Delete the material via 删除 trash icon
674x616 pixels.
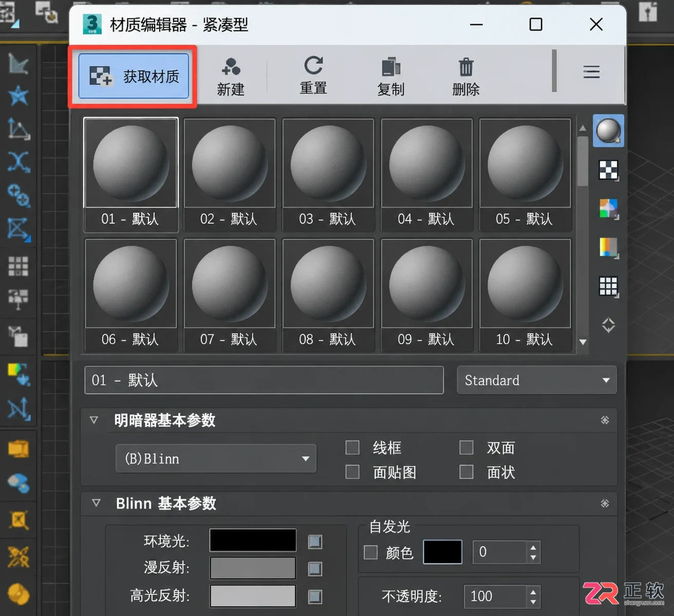(466, 77)
